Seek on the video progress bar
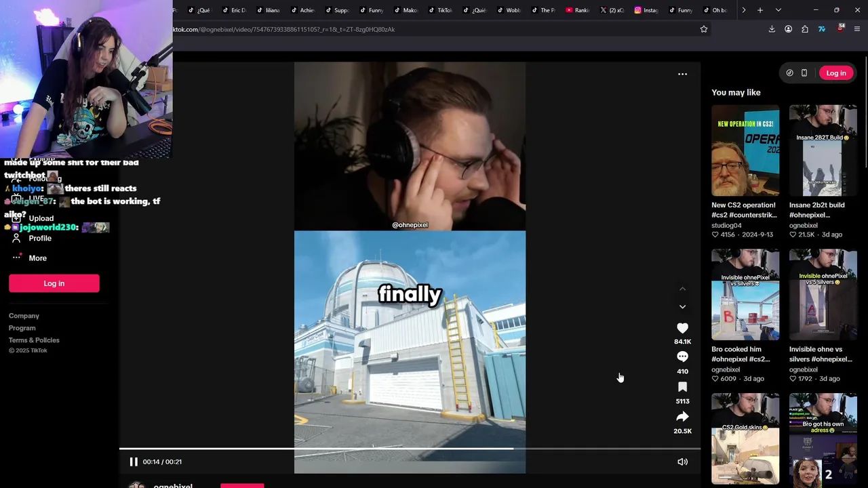The width and height of the screenshot is (868, 488). point(410,448)
